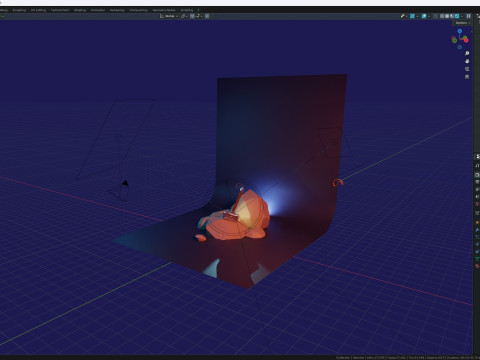Screen dimensions: 480x360
Task: Switch to the Rendering workspace
Action: 117,10
